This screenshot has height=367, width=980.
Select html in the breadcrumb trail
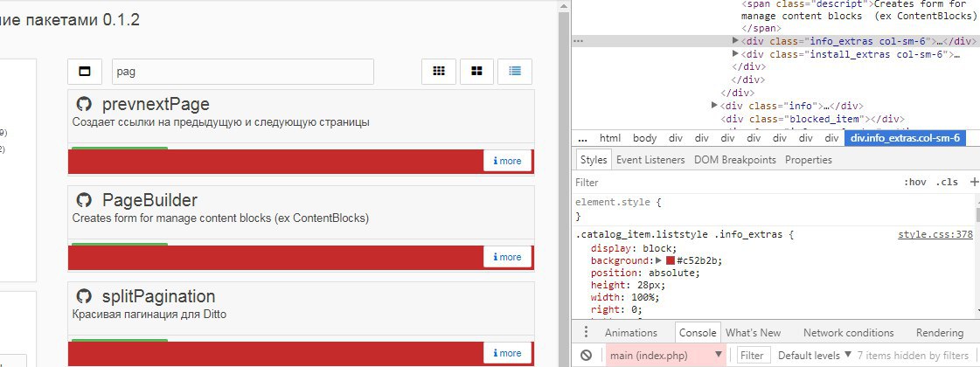click(610, 138)
